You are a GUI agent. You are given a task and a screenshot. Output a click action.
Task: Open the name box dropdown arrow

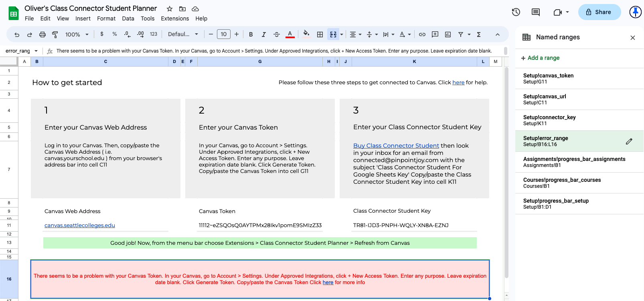click(36, 51)
